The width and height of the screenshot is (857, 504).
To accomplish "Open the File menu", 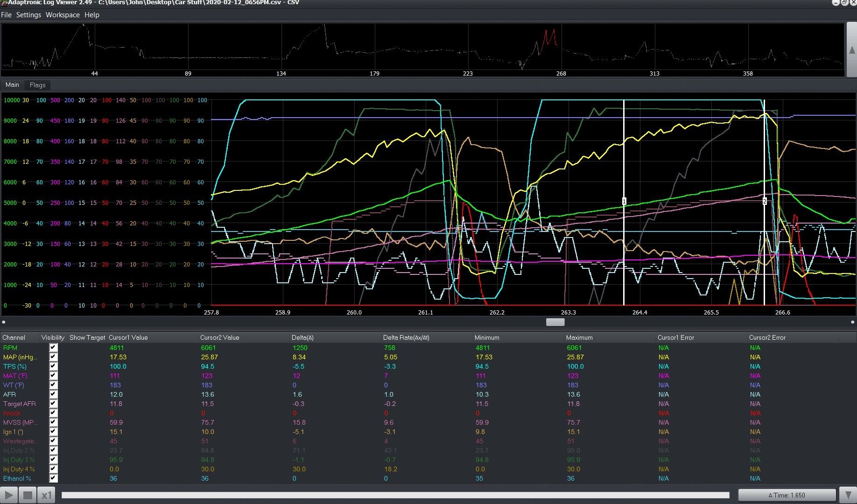I will [6, 15].
